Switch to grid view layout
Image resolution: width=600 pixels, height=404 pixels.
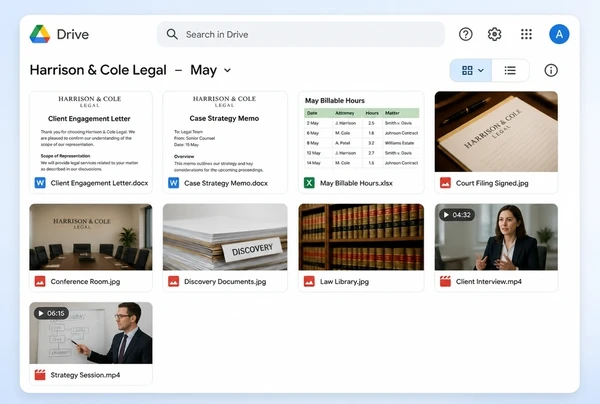click(x=467, y=70)
